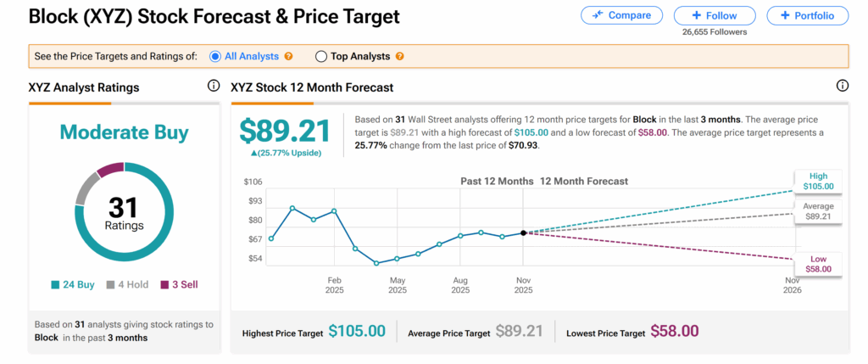Select the All Analysts radio button

pos(215,57)
